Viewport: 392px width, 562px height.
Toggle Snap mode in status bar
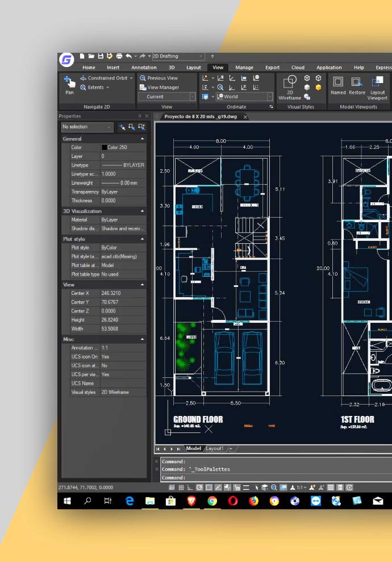[172, 488]
